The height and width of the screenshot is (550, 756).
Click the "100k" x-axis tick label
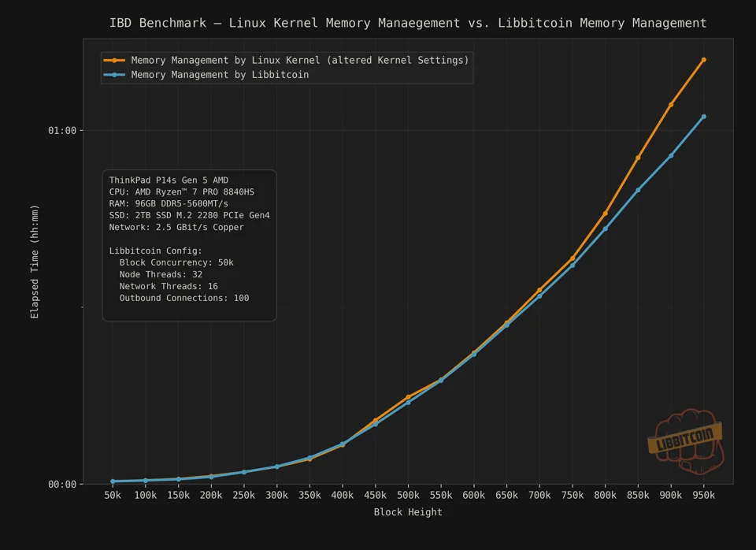click(145, 495)
